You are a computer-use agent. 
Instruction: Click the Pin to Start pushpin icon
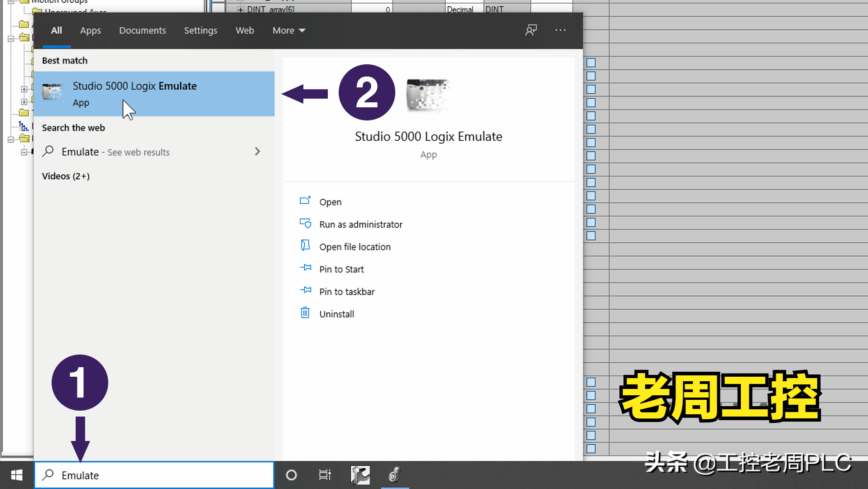[306, 268]
